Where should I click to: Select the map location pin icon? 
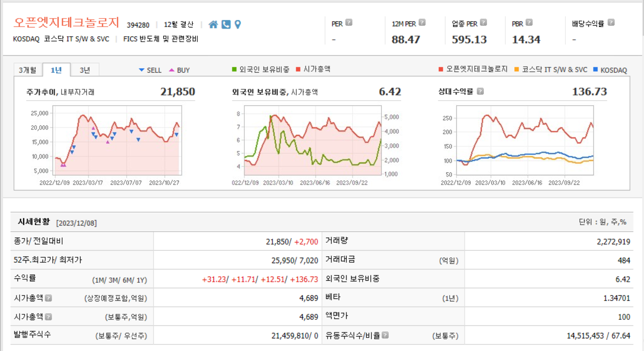click(238, 24)
